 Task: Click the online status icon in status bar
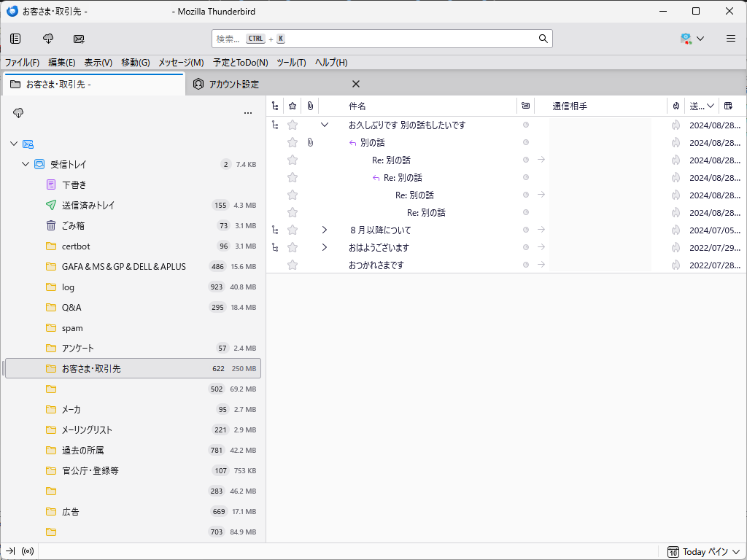28,551
